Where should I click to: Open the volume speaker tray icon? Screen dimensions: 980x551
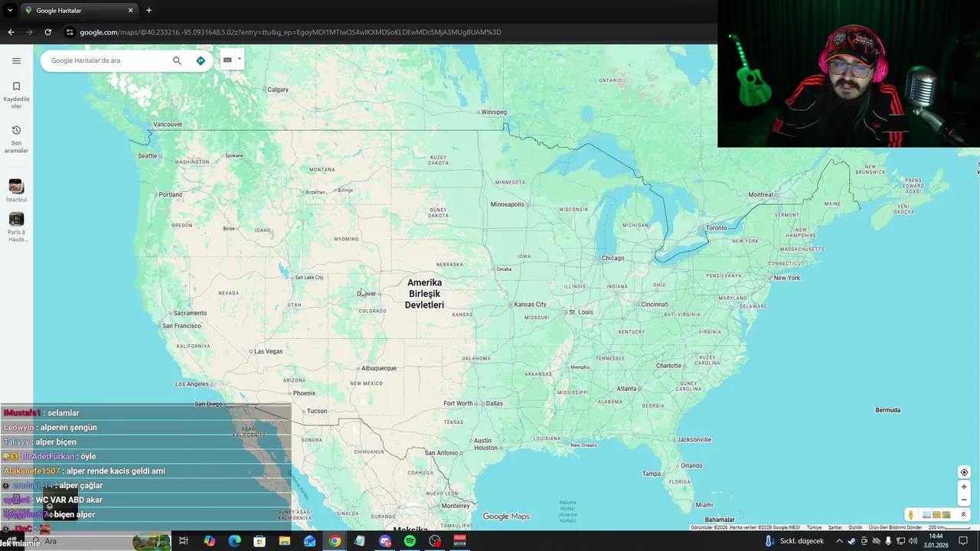click(913, 541)
